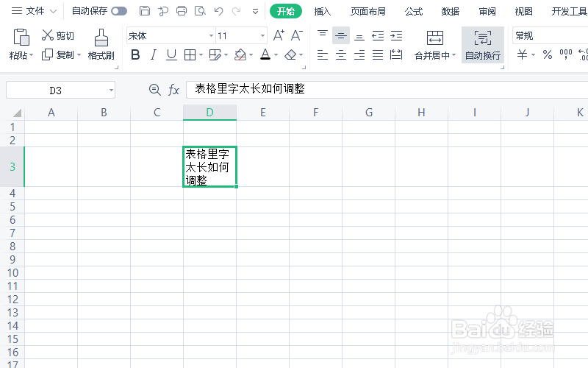Align text to bottom
Image resolution: width=588 pixels, height=368 pixels.
point(359,36)
